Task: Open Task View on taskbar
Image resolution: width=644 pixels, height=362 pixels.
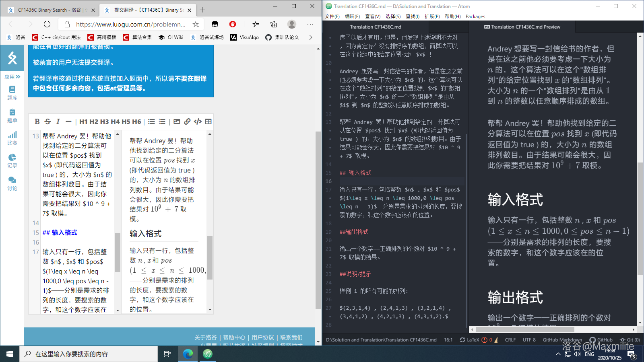Action: click(x=167, y=354)
